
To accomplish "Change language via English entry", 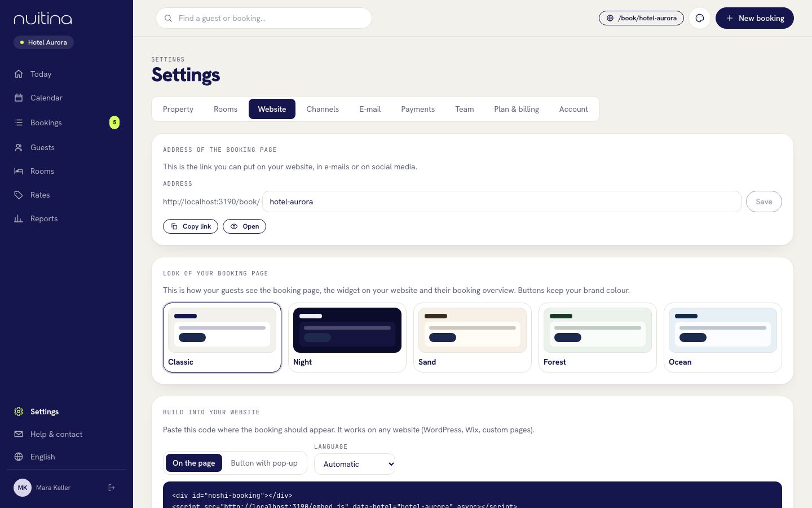I will click(67, 457).
